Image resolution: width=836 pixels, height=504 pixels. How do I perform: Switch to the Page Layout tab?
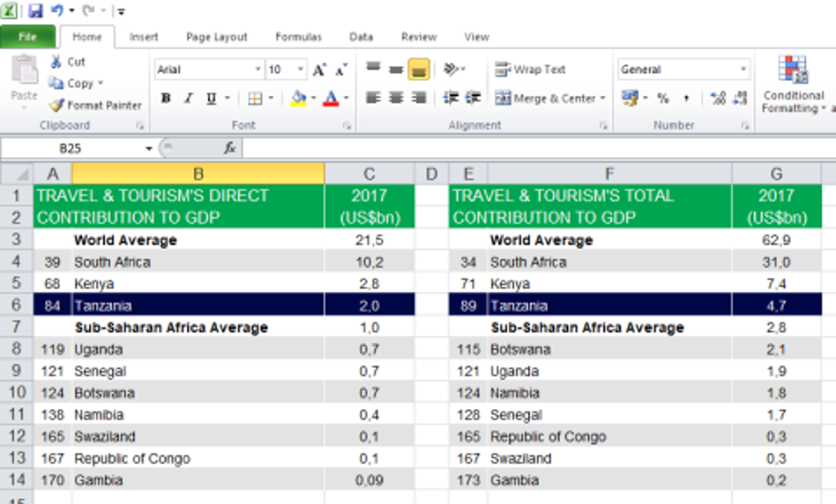(216, 37)
